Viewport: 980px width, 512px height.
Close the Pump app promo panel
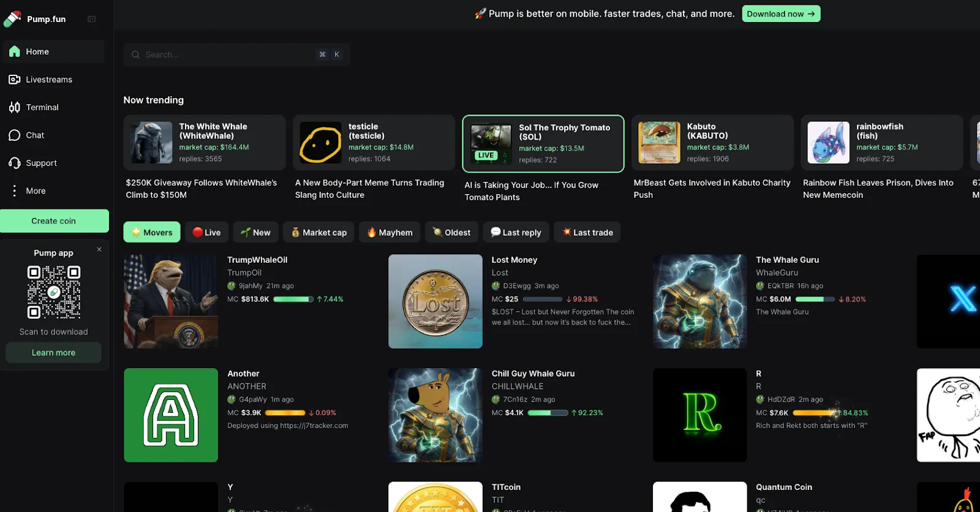(99, 249)
